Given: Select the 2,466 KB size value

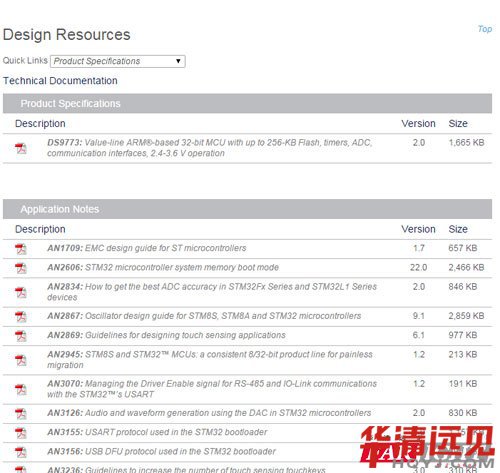Looking at the screenshot, I should coord(466,267).
